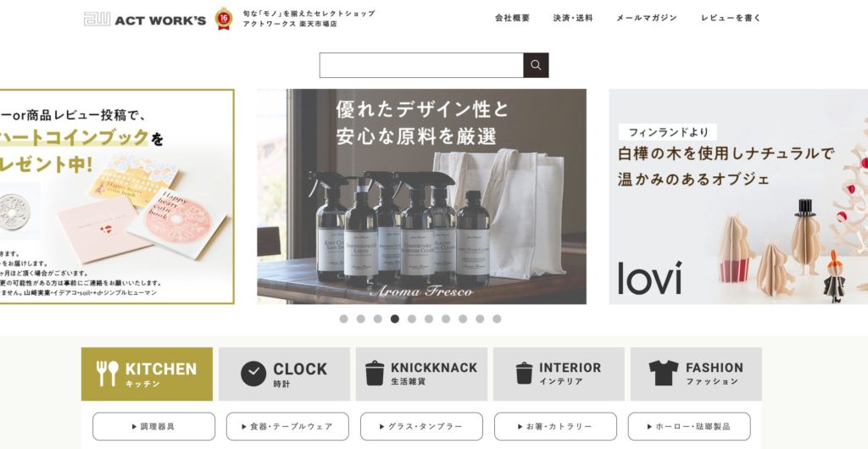Click the レビューを書く link
The height and width of the screenshot is (449, 868).
tap(731, 18)
